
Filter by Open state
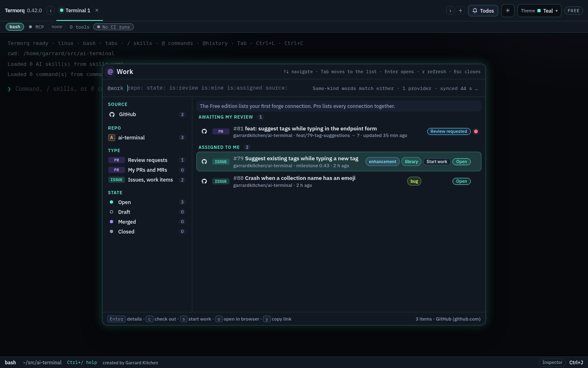click(147, 202)
